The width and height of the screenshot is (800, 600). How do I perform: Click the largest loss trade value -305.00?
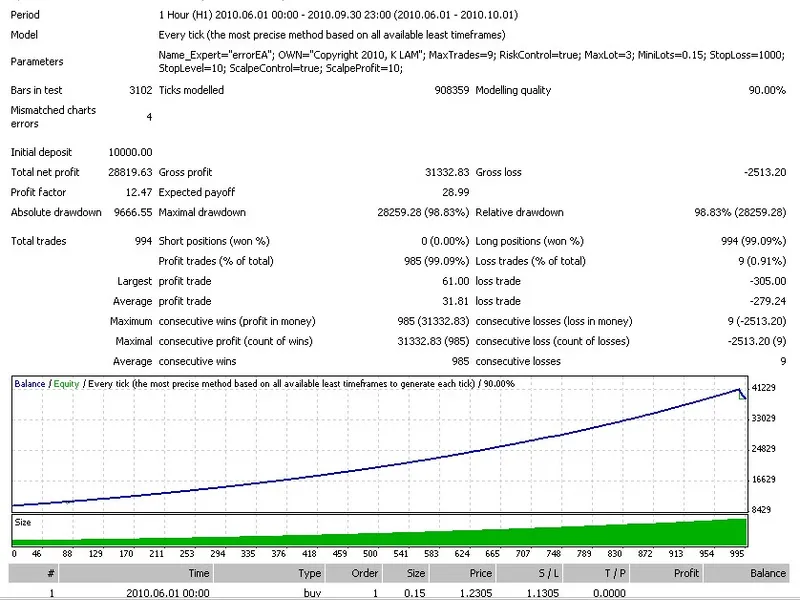click(767, 281)
